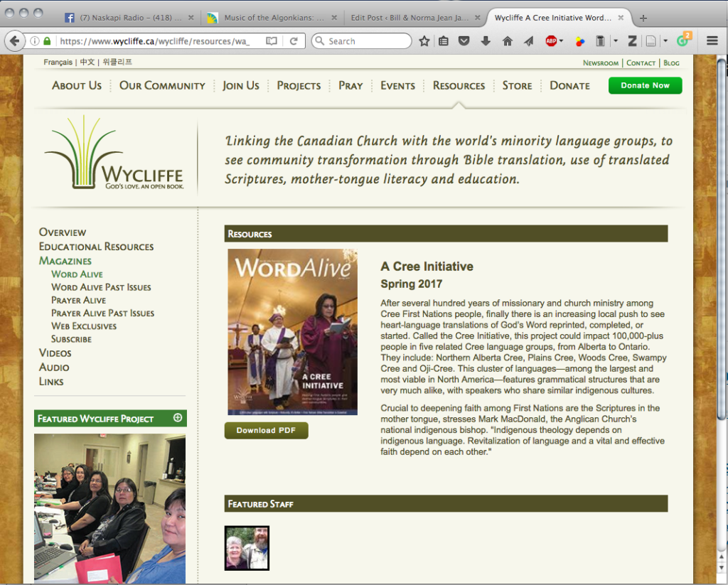Image resolution: width=728 pixels, height=585 pixels.
Task: Open Educational Resources sidebar link
Action: click(x=96, y=247)
